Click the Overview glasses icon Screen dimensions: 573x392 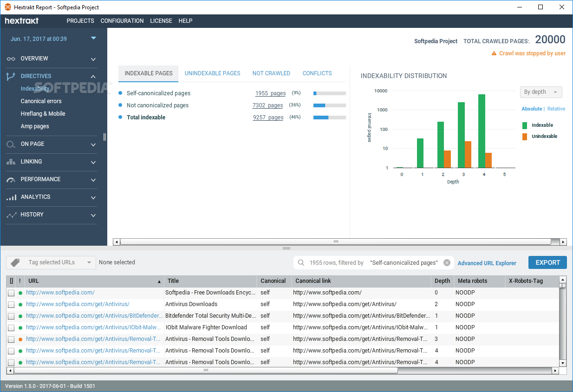point(11,59)
